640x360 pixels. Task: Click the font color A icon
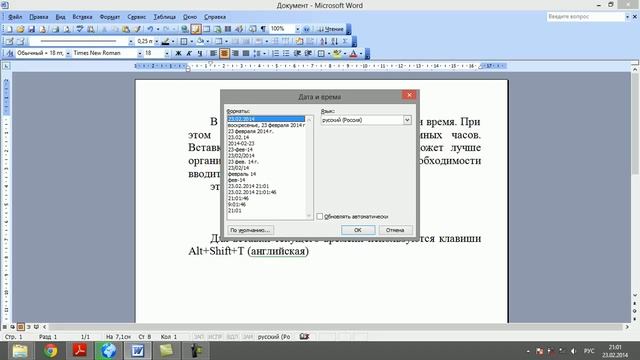coord(353,53)
